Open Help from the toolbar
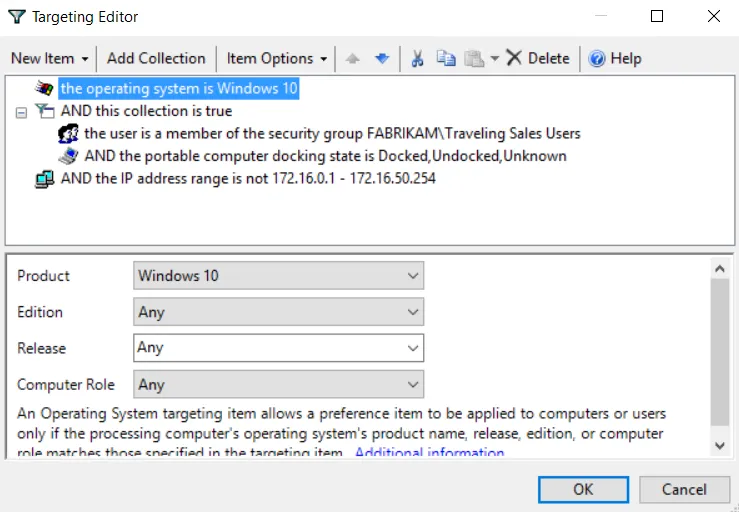Viewport: 739px width, 512px height. click(615, 58)
